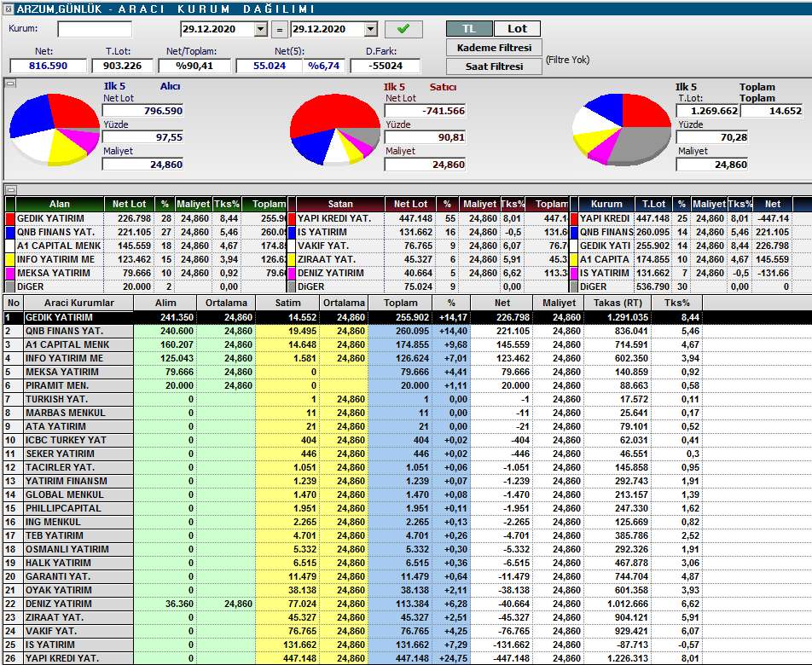Click magenta swatch beside MEKSA YATIRIM in Alan table
The image size is (812, 665).
10,273
